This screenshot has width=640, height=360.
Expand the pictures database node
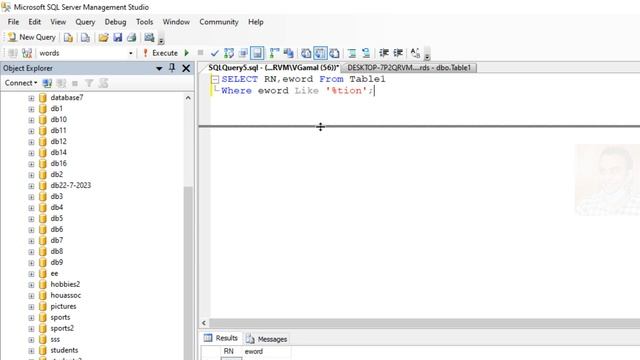(x=31, y=307)
